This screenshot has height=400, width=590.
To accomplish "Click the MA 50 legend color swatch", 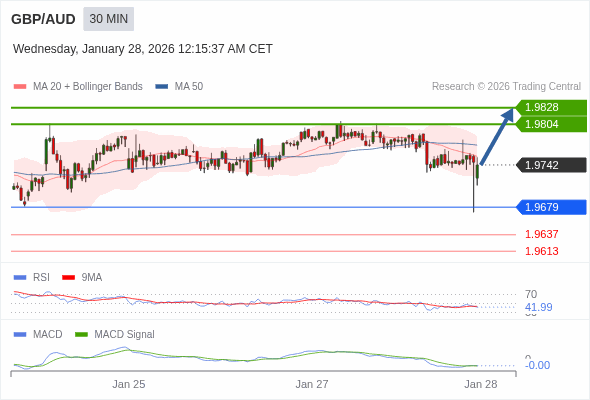I will 162,87.
